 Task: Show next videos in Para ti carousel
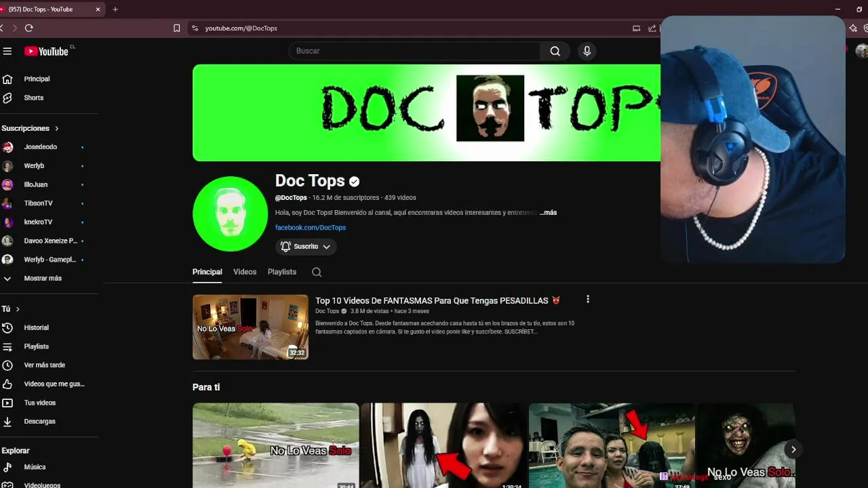(x=793, y=449)
